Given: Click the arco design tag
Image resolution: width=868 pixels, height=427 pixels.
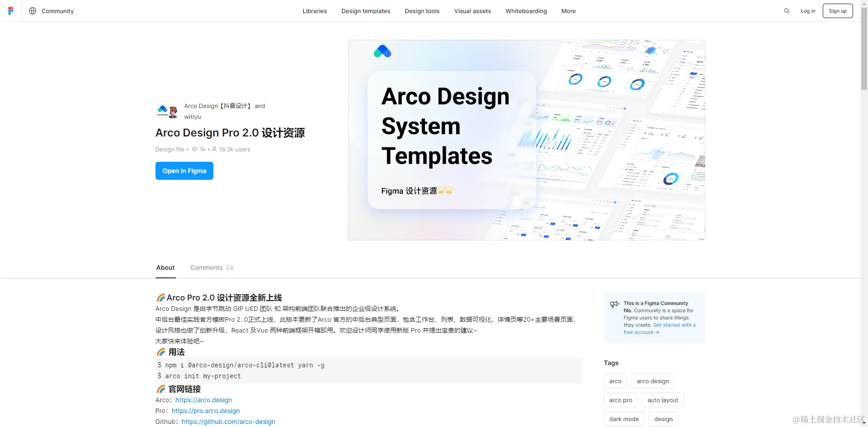Looking at the screenshot, I should coord(653,381).
